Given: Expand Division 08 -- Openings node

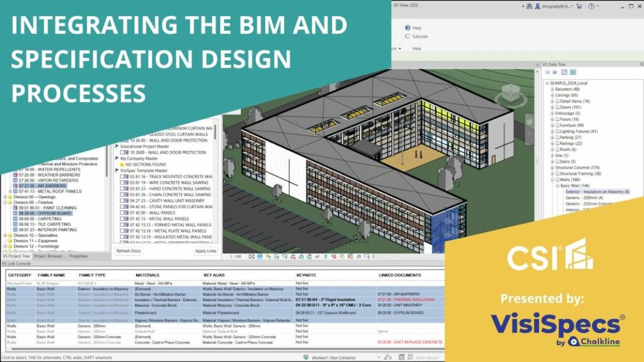Looking at the screenshot, I should point(6,197).
